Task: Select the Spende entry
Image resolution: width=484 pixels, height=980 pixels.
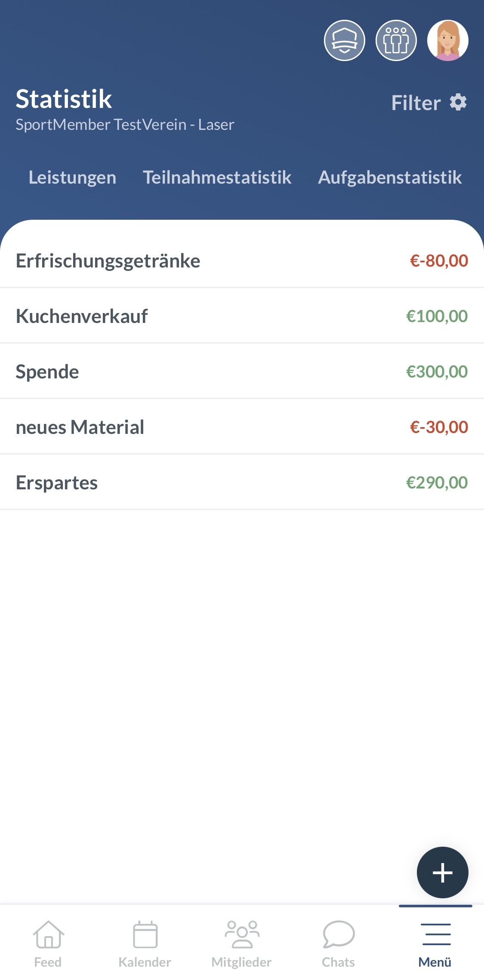Action: tap(242, 372)
